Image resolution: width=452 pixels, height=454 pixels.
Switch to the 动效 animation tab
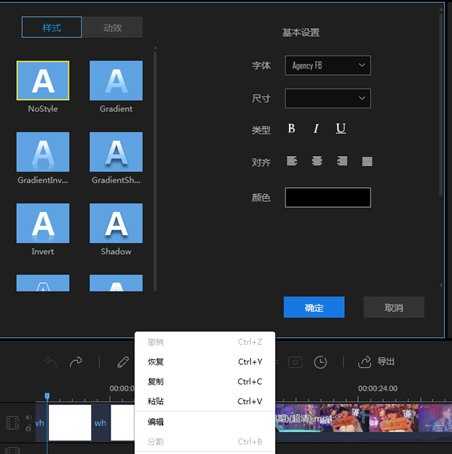coord(113,27)
